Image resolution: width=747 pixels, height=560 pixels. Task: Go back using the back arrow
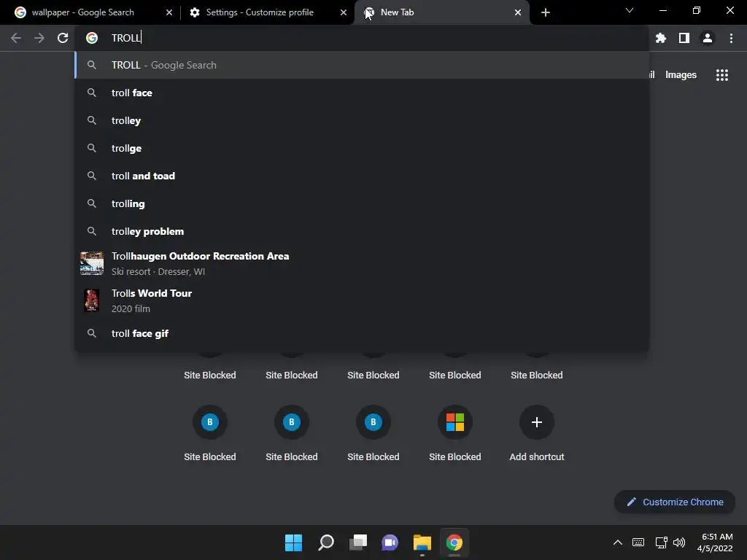(16, 38)
